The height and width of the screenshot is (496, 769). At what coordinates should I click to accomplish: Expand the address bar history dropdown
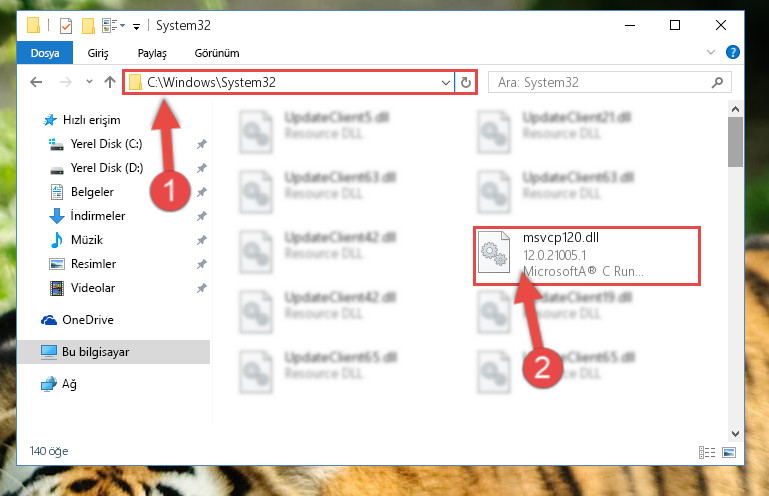point(445,82)
